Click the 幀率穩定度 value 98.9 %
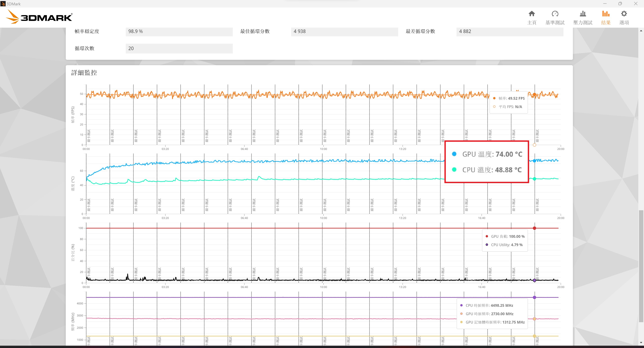This screenshot has height=348, width=644. 179,31
